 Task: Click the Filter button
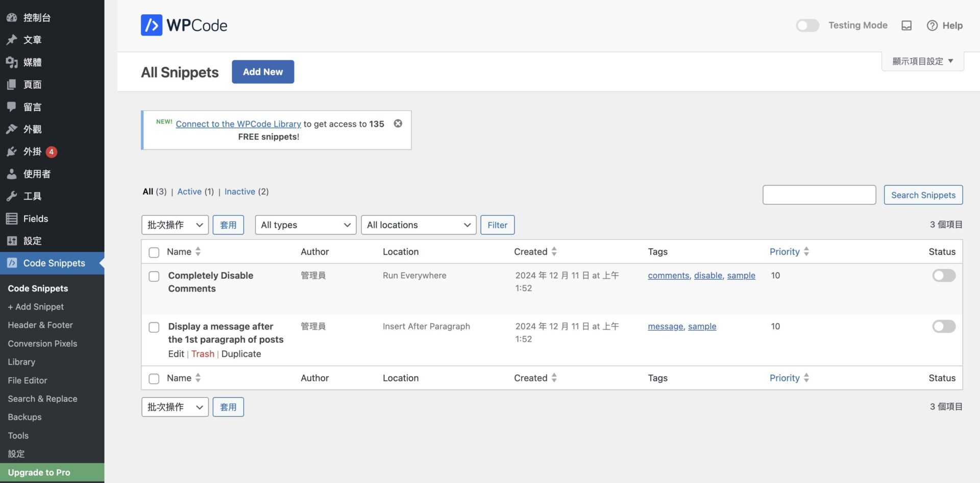(497, 225)
